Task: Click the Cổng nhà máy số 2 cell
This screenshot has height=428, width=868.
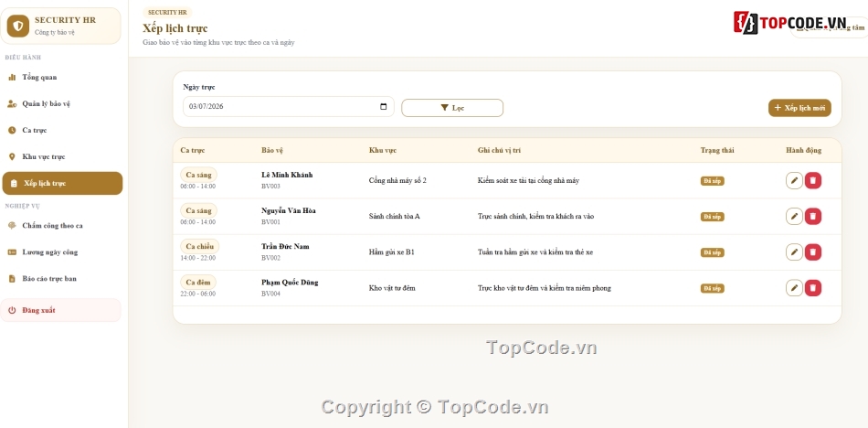Action: pos(397,181)
